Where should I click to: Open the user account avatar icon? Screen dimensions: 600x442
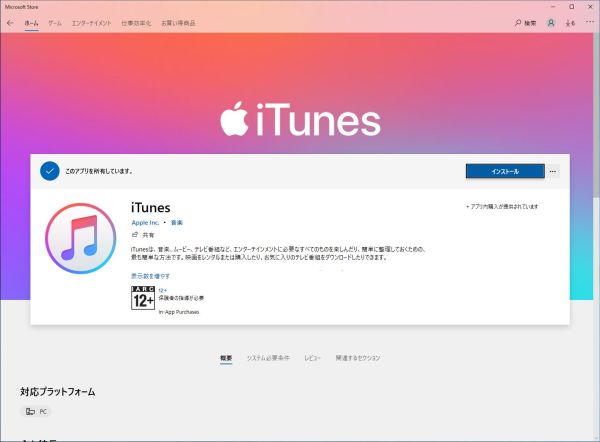pos(551,22)
